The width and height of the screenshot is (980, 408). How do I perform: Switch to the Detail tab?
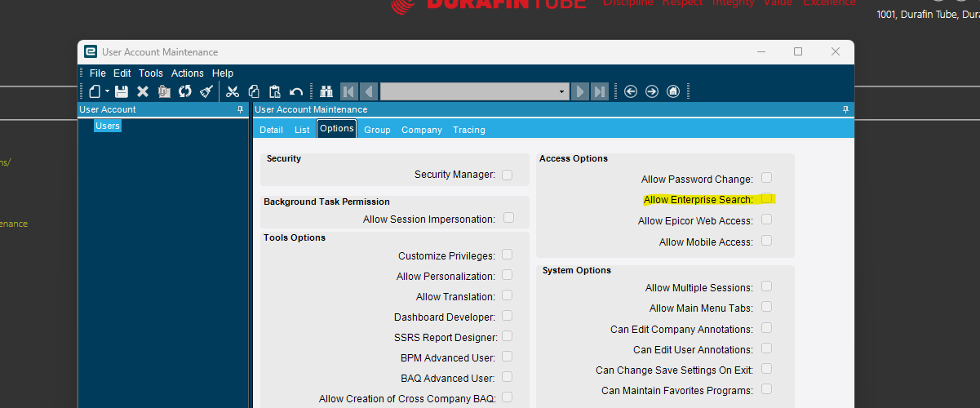tap(271, 130)
